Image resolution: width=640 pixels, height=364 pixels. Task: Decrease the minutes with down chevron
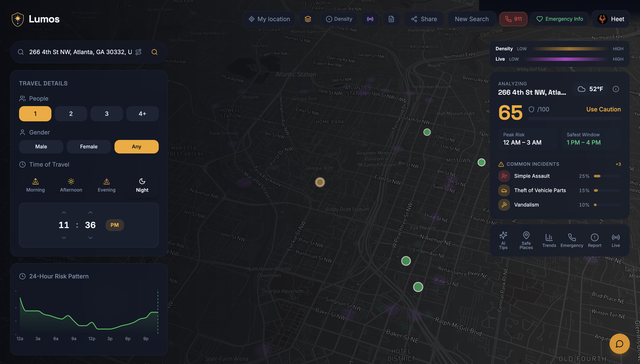tap(90, 238)
